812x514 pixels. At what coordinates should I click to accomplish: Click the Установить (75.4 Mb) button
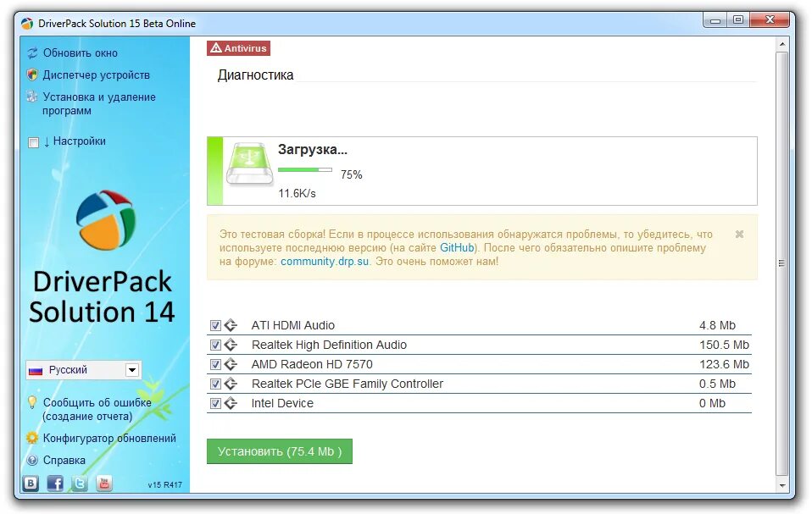point(280,451)
